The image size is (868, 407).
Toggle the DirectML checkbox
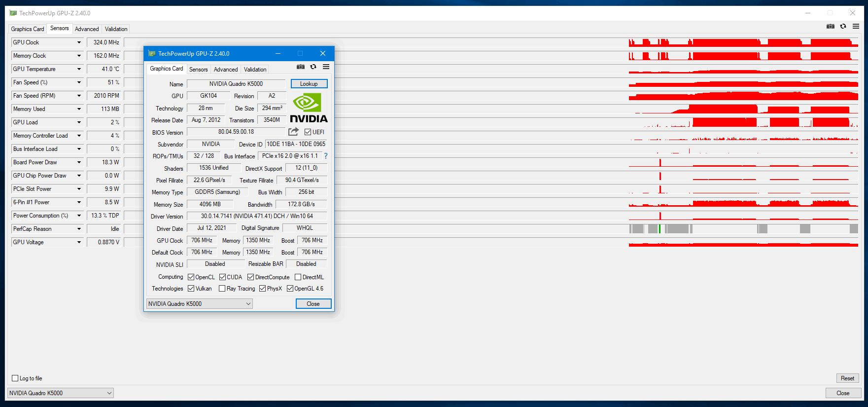click(x=298, y=277)
